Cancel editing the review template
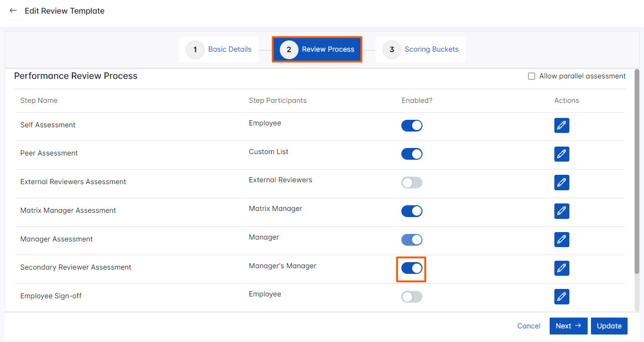The height and width of the screenshot is (342, 644). (529, 326)
